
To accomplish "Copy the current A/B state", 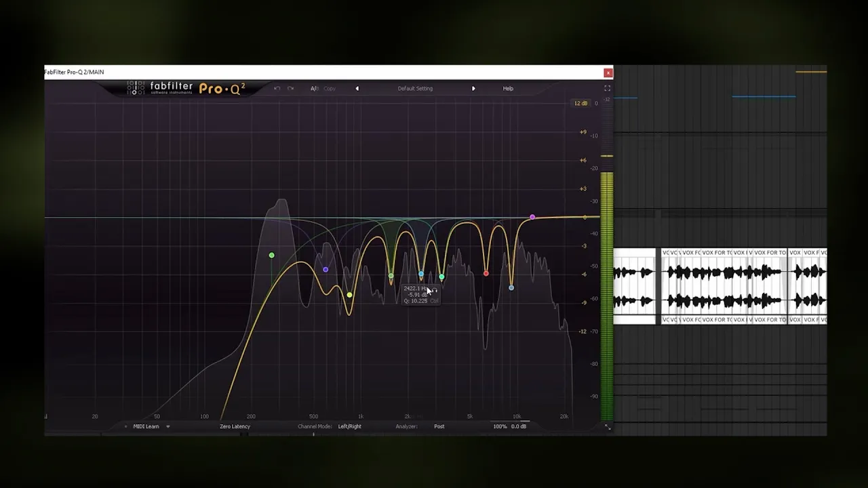I will (330, 88).
